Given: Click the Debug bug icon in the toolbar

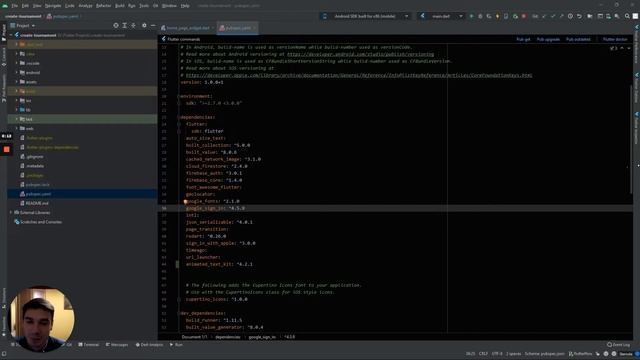Looking at the screenshot, I should [x=480, y=16].
